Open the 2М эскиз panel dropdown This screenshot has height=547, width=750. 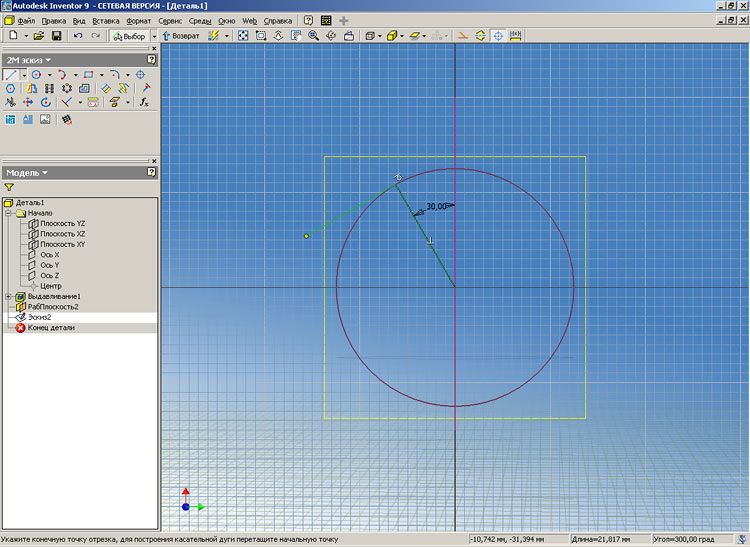tap(29, 60)
